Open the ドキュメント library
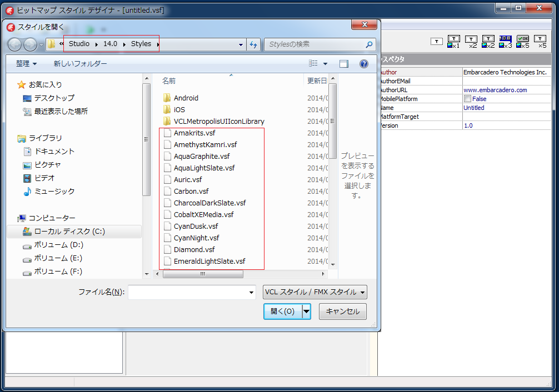The image size is (559, 392). pyautogui.click(x=54, y=152)
